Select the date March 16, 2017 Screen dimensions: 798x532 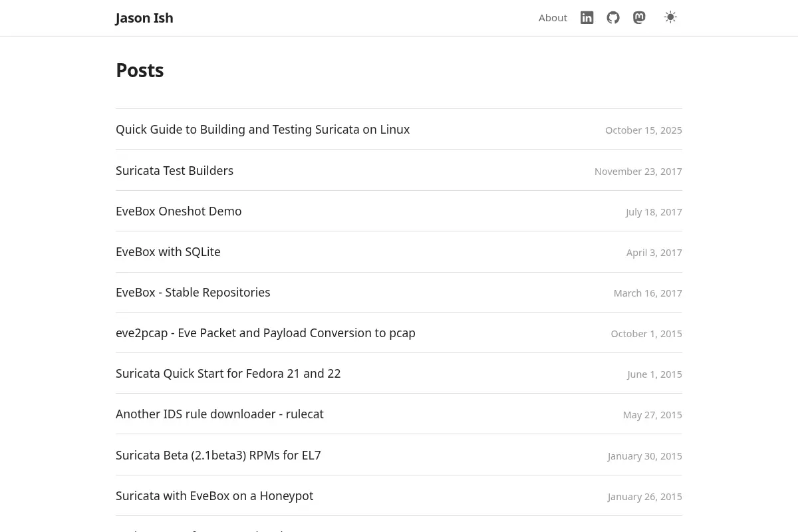(648, 293)
